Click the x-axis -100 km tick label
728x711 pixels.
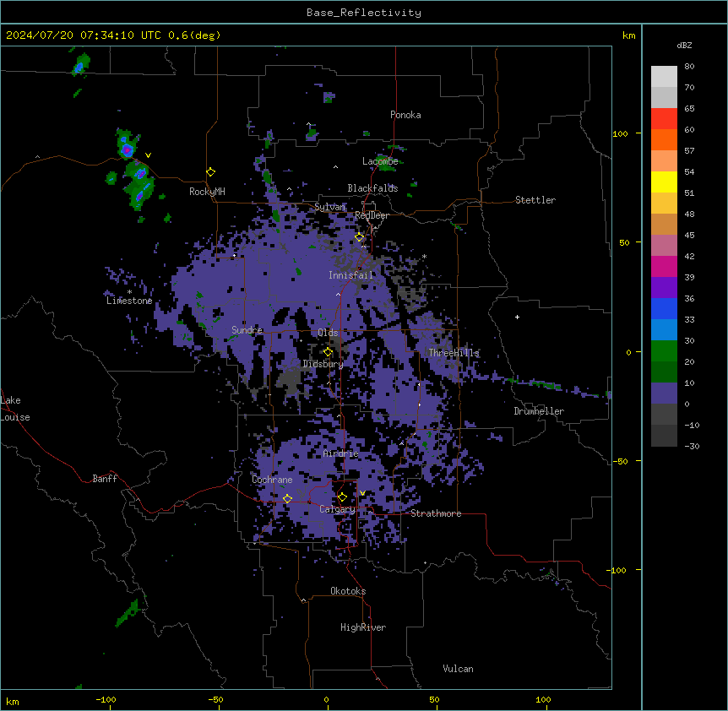coord(106,699)
